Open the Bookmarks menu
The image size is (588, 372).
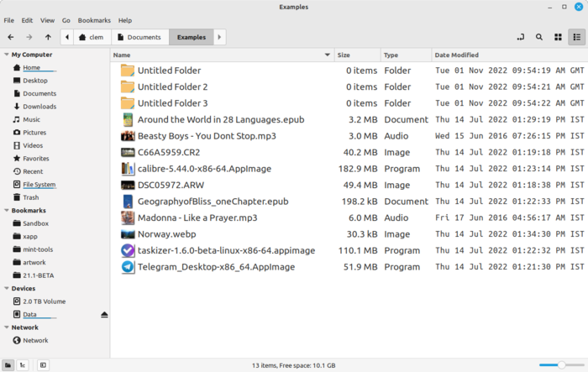[93, 20]
